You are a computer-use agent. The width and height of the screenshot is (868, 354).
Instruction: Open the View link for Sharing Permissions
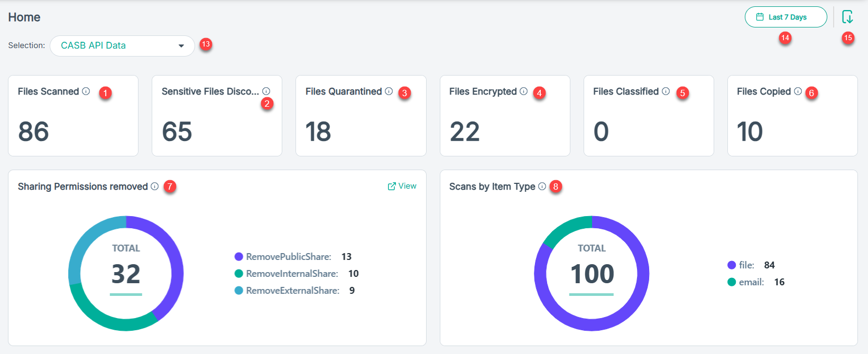[x=402, y=186]
